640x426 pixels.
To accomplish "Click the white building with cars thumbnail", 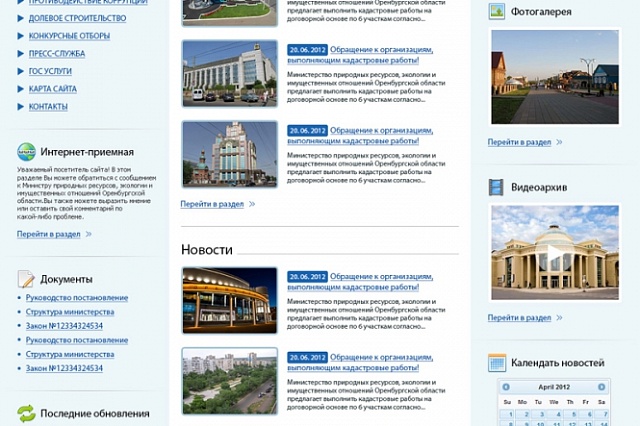I will (x=230, y=73).
